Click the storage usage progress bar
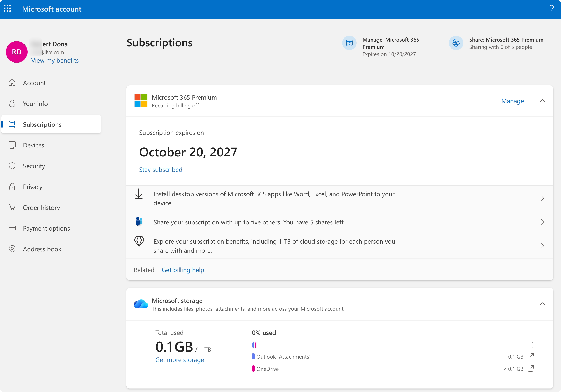Image resolution: width=561 pixels, height=392 pixels. (393, 345)
